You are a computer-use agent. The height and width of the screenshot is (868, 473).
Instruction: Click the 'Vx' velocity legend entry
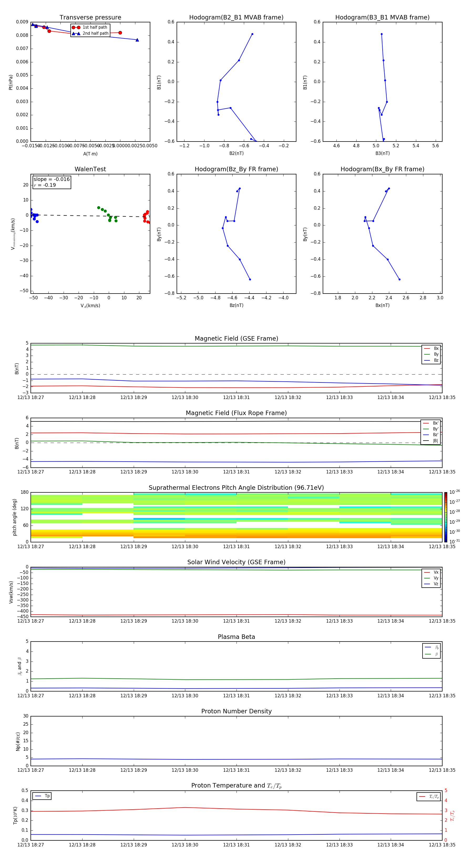point(431,572)
